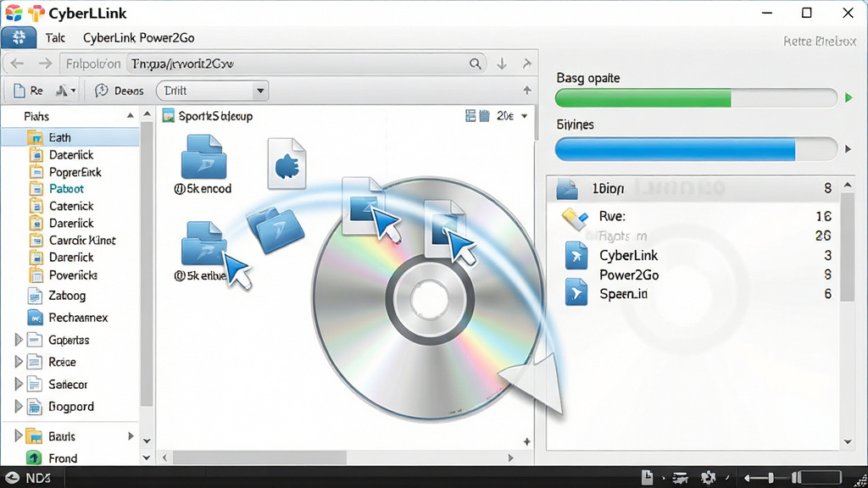
Task: Click the list view icon beside 20e
Action: pyautogui.click(x=470, y=115)
